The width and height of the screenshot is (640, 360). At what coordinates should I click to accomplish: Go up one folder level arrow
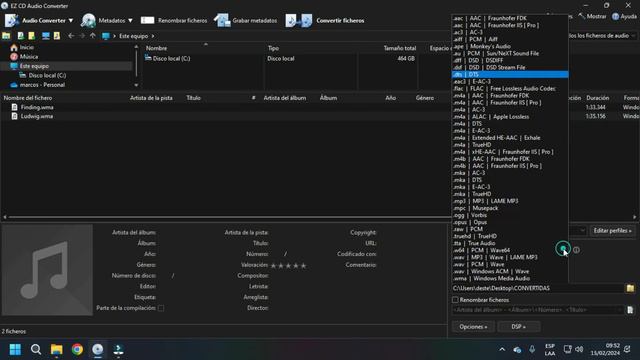(93, 36)
